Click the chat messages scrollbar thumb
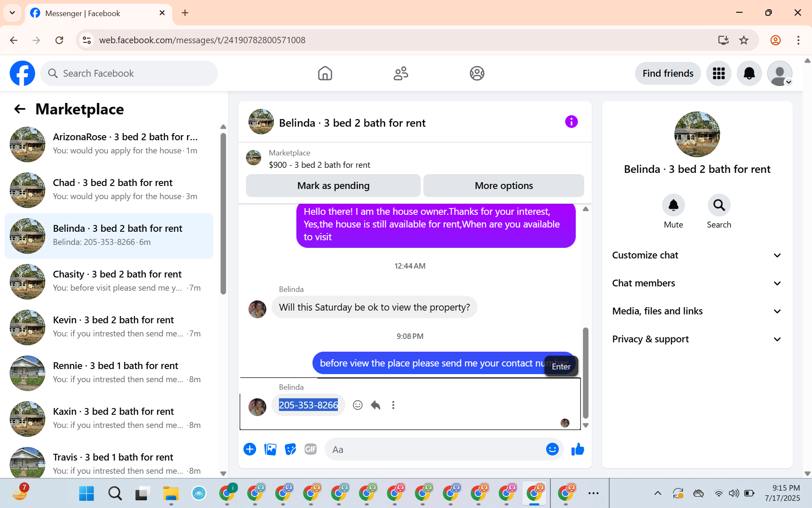Viewport: 812px width, 508px height. (586, 372)
